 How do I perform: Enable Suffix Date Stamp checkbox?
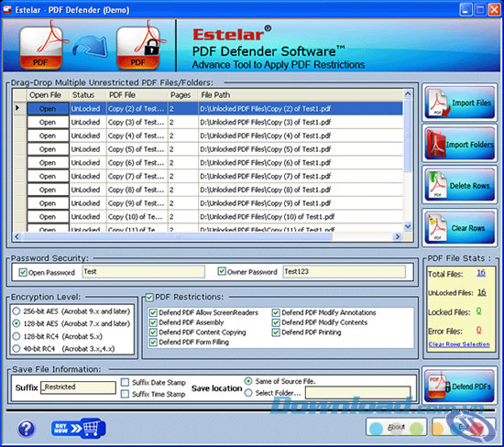point(125,382)
